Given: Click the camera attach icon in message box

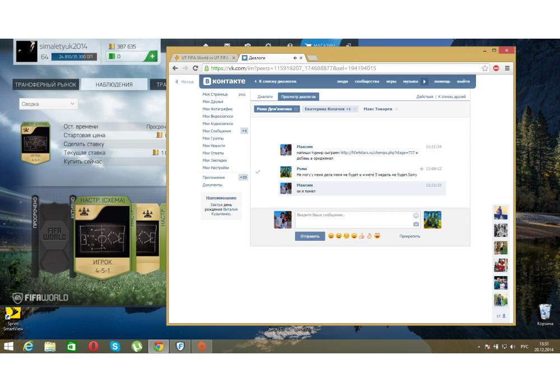Looking at the screenshot, I should pos(416,224).
